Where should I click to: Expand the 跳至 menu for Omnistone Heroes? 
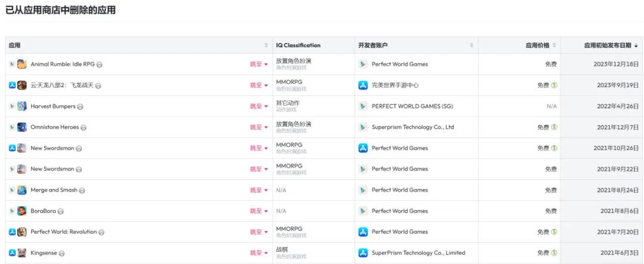point(259,127)
